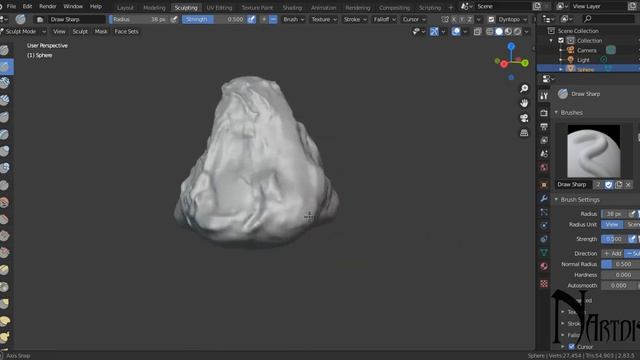Click the viewport pan hand gizmo
This screenshot has width=640, height=360.
coord(524,103)
